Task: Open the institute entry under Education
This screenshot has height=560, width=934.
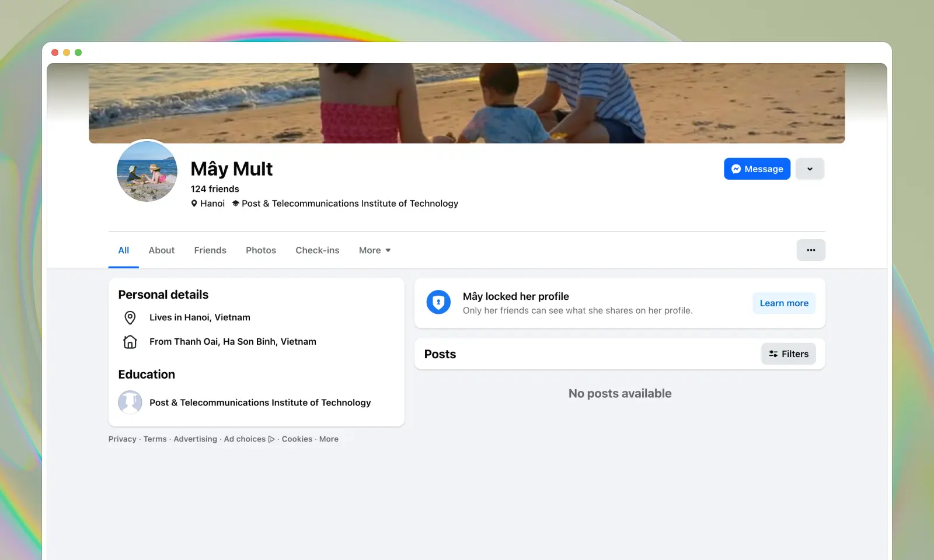Action: click(x=260, y=402)
